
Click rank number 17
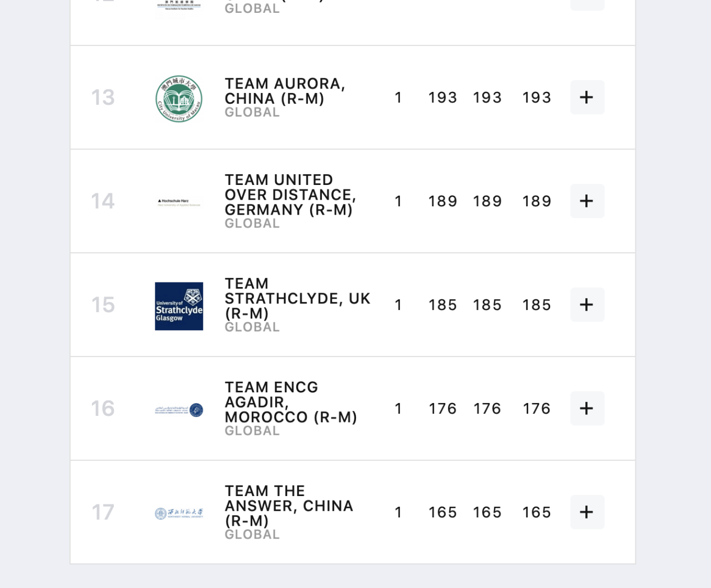coord(103,512)
